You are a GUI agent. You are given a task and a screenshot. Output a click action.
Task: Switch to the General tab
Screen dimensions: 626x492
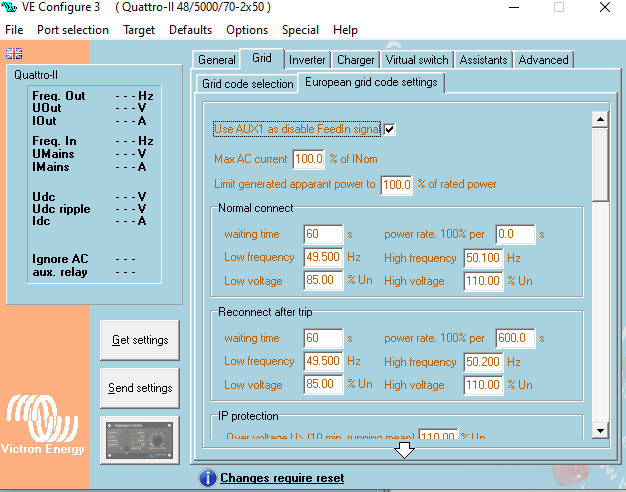pos(216,60)
